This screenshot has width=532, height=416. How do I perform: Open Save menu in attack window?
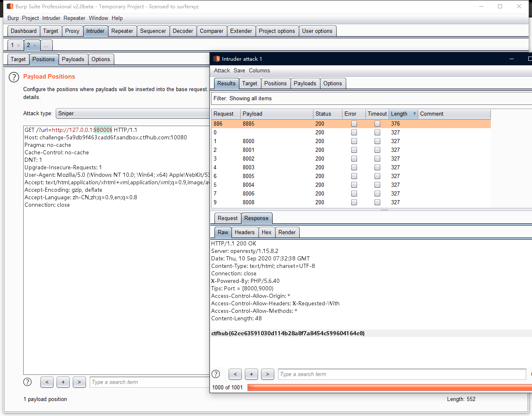point(239,71)
